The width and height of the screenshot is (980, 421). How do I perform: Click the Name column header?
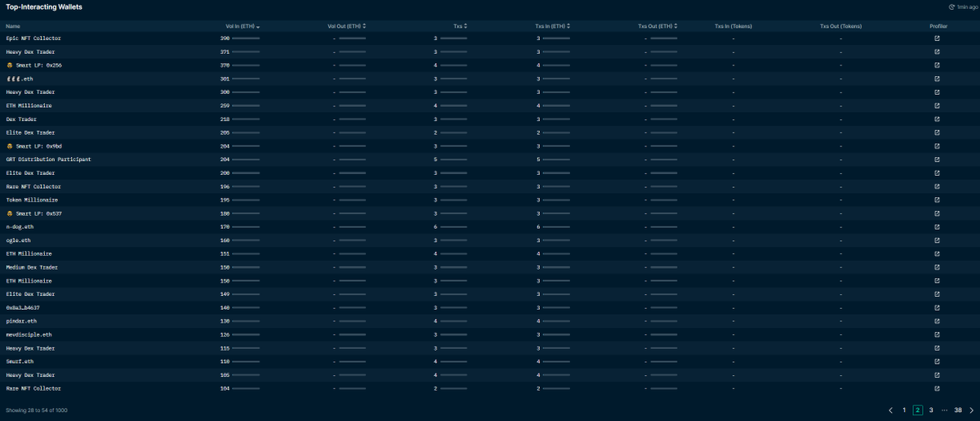(13, 26)
